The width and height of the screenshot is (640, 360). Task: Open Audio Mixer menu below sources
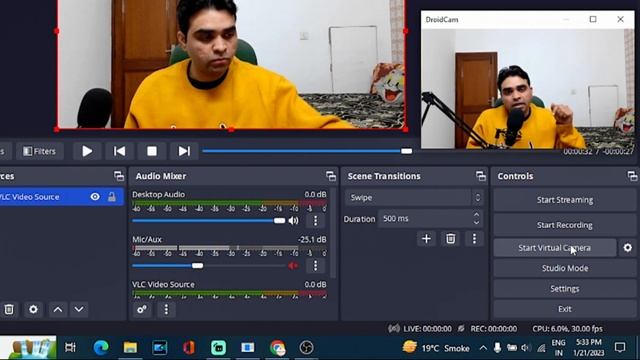tap(166, 309)
